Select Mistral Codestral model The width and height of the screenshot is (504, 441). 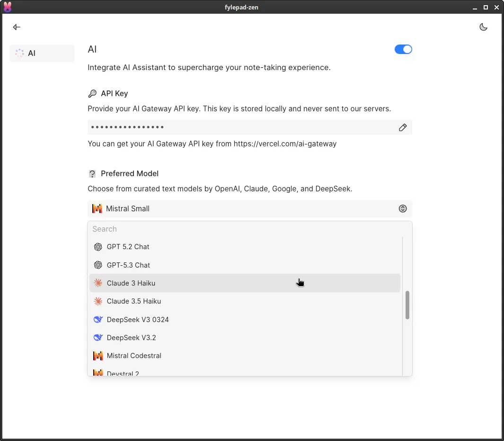[245, 355]
